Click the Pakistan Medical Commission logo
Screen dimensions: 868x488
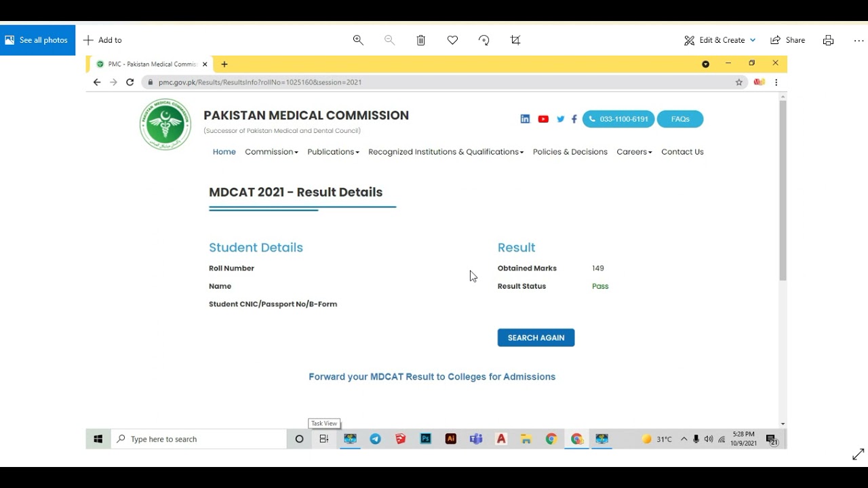coord(165,124)
